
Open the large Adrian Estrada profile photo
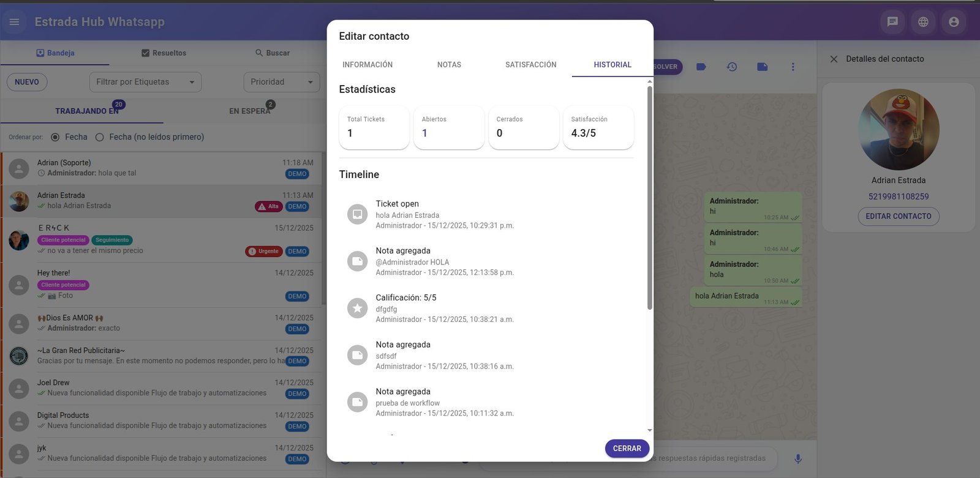point(899,130)
